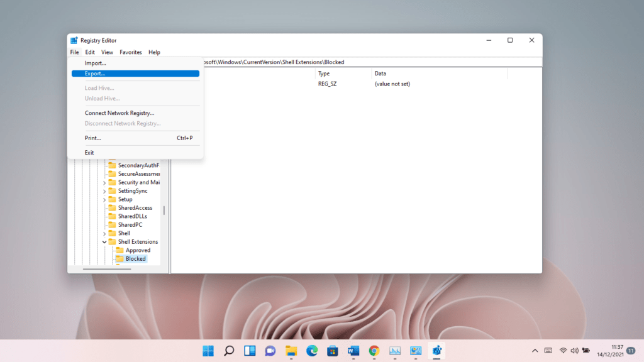Click Exit in the File menu
Screen dimensions: 644x362
[x=89, y=152]
